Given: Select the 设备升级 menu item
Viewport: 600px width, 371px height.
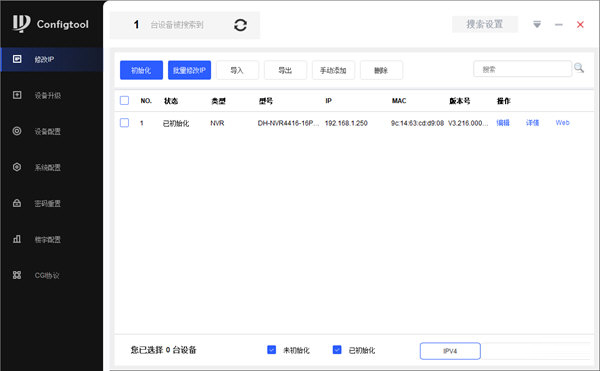Looking at the screenshot, I should coord(48,95).
